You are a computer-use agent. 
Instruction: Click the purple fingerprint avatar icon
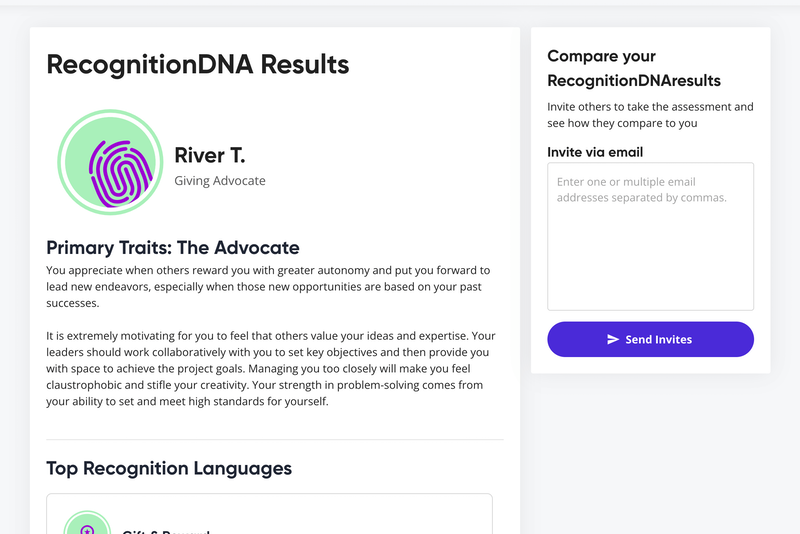pos(120,174)
